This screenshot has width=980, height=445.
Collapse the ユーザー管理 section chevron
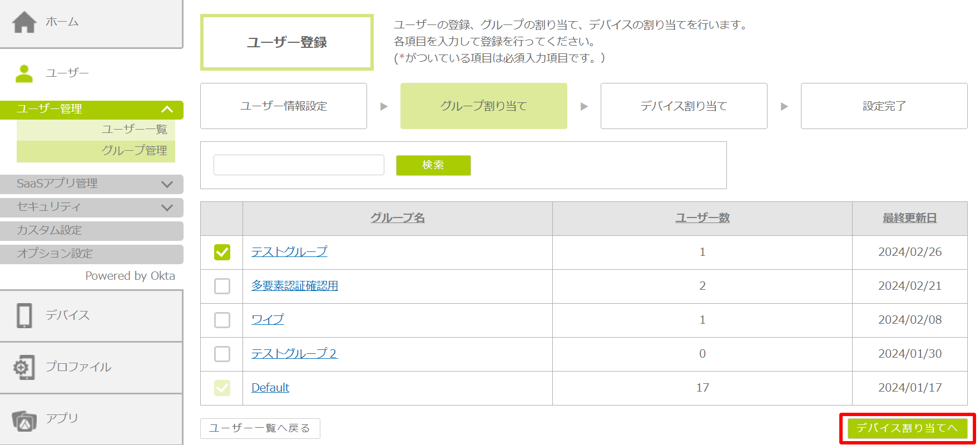tap(167, 110)
